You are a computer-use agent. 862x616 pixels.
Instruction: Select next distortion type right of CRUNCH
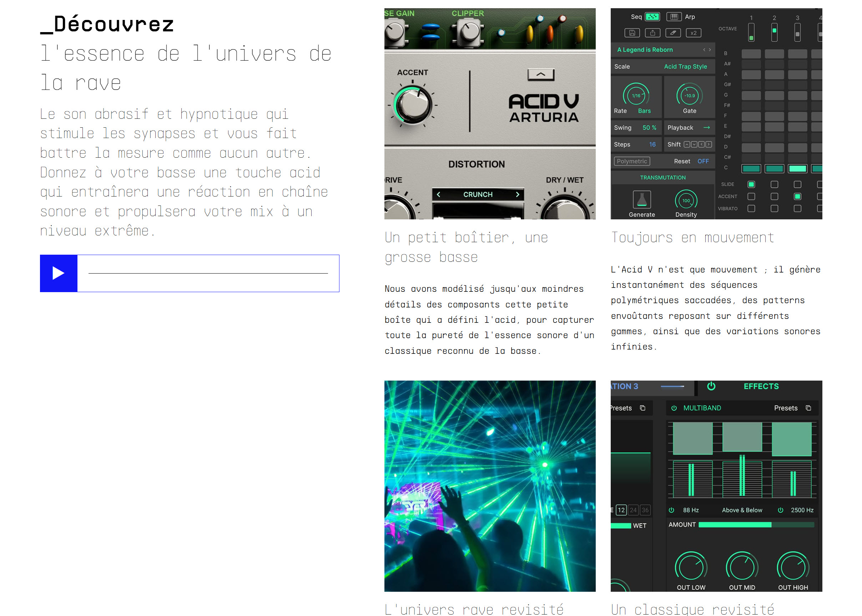(517, 195)
